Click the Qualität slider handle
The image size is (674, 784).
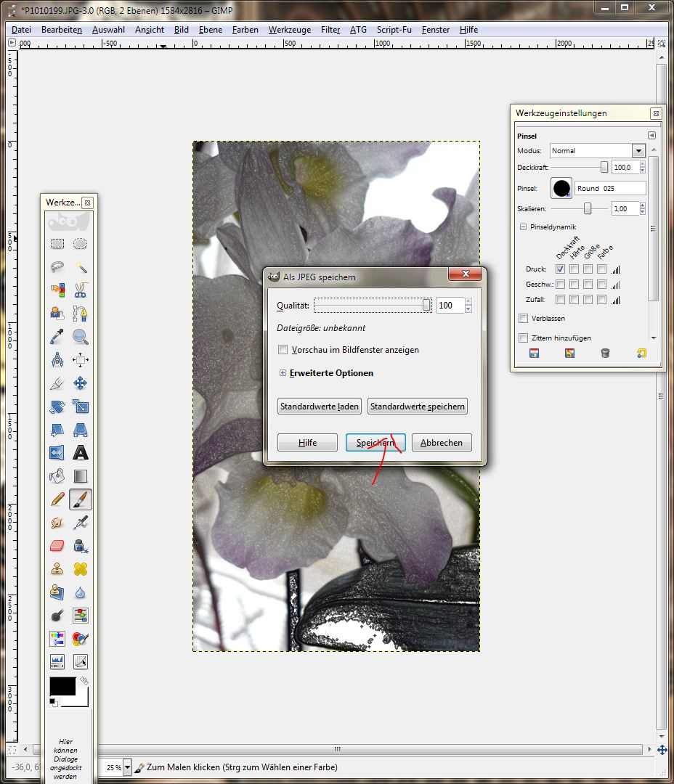coord(427,306)
